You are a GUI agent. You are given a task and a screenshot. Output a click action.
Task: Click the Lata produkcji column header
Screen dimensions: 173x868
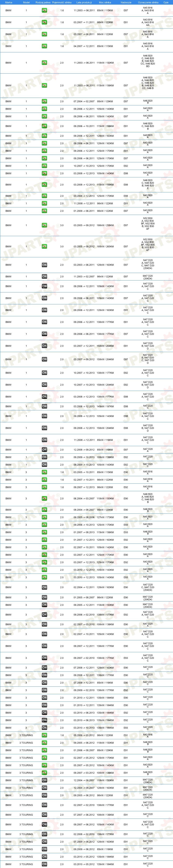click(x=84, y=2)
